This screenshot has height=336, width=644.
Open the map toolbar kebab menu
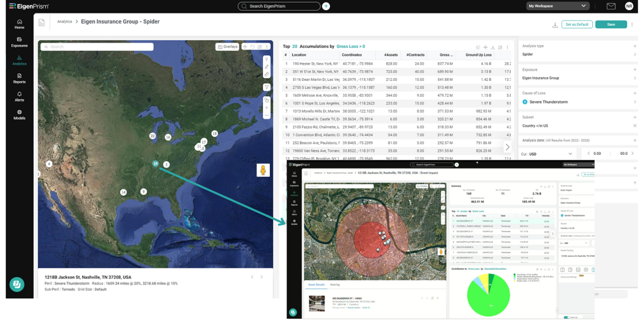point(267,47)
